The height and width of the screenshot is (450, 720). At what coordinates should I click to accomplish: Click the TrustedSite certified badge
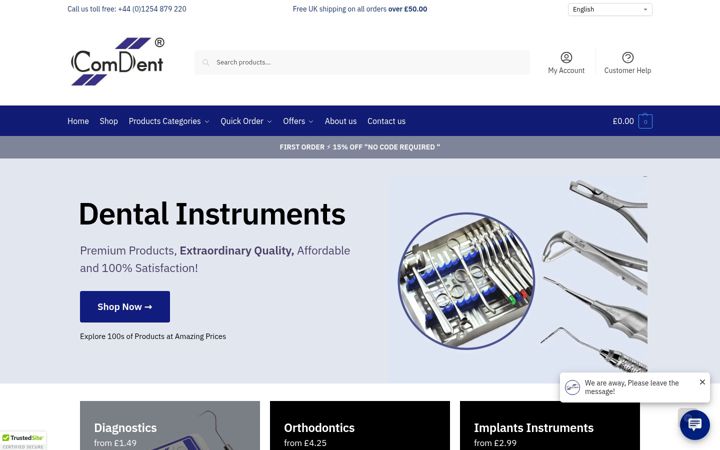click(x=23, y=441)
